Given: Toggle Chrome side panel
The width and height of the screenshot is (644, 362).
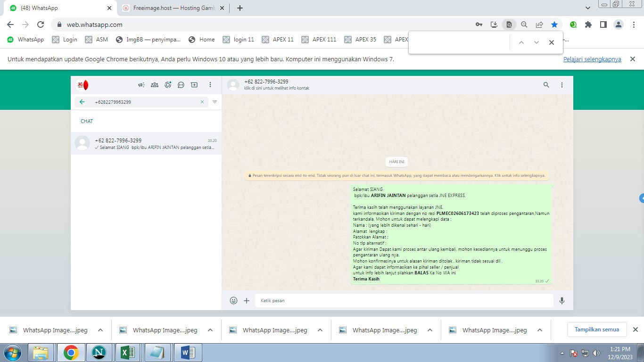Looking at the screenshot, I should (603, 25).
